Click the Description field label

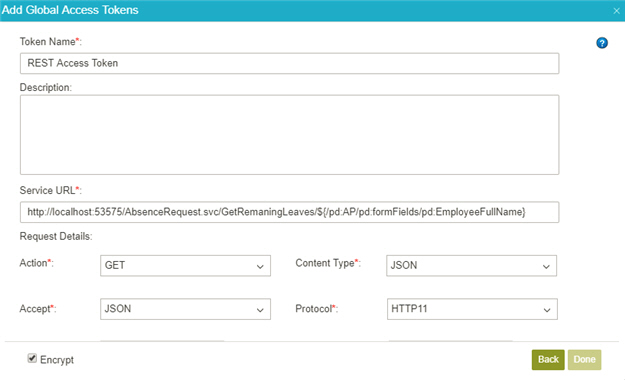pos(46,88)
